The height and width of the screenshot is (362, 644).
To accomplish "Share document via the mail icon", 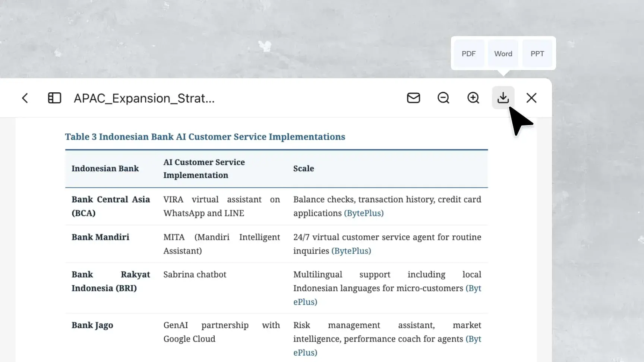I will (413, 98).
